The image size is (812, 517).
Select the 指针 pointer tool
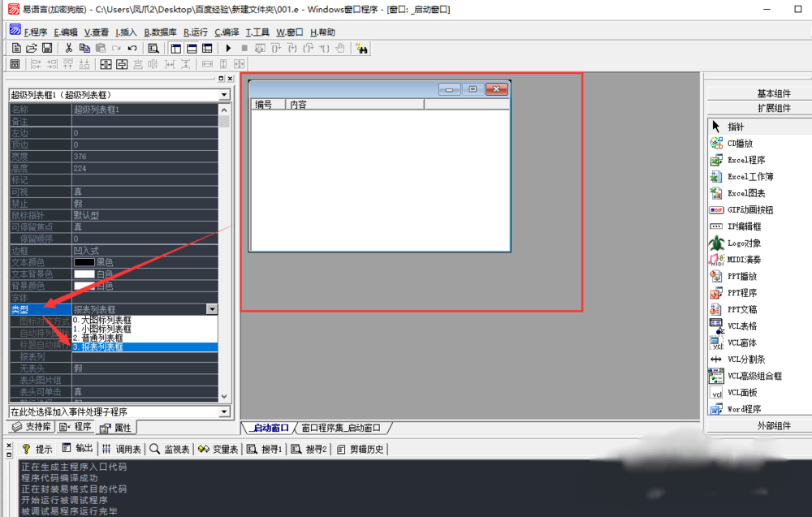736,127
